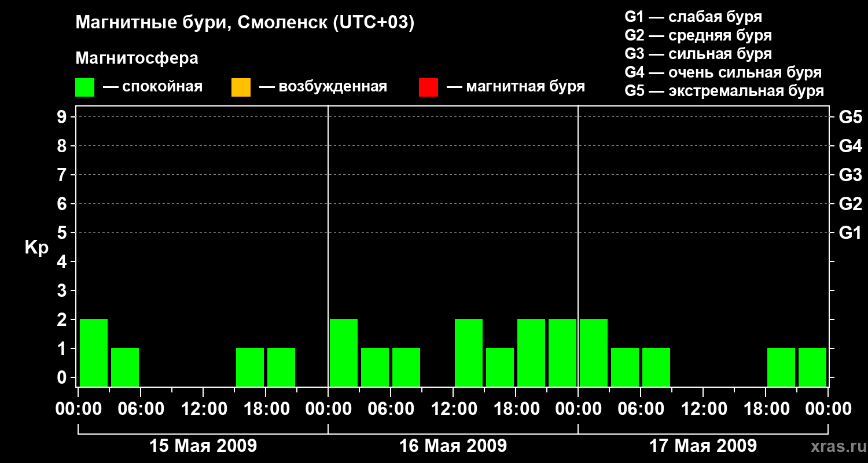Click the '18:00' time label for 16 May
This screenshot has height=463, width=868.
pyautogui.click(x=516, y=409)
